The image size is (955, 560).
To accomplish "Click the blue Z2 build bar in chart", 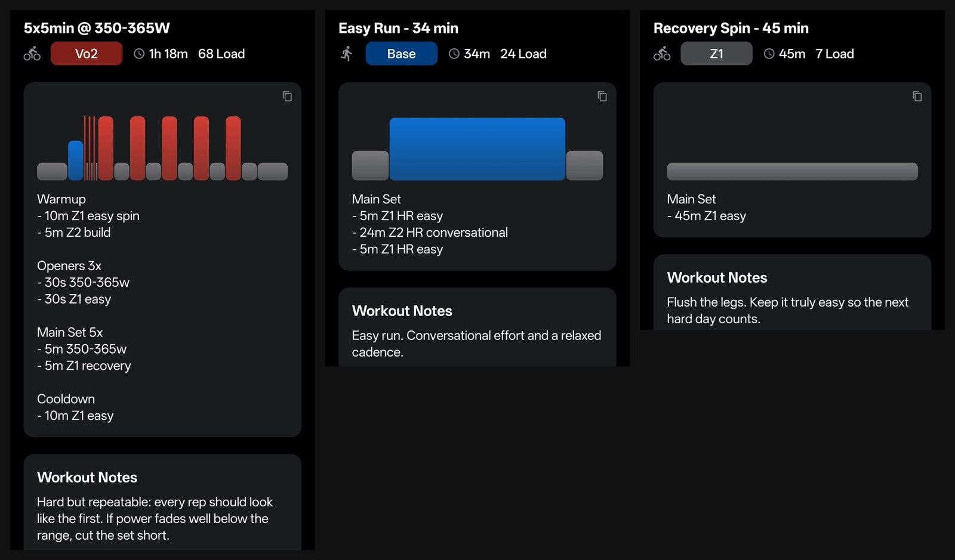I will (x=76, y=160).
